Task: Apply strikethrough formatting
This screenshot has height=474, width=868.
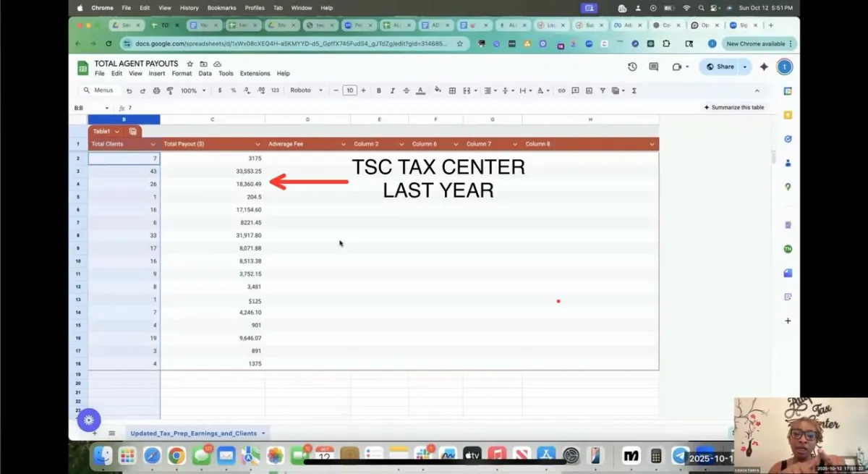Action: (x=407, y=91)
